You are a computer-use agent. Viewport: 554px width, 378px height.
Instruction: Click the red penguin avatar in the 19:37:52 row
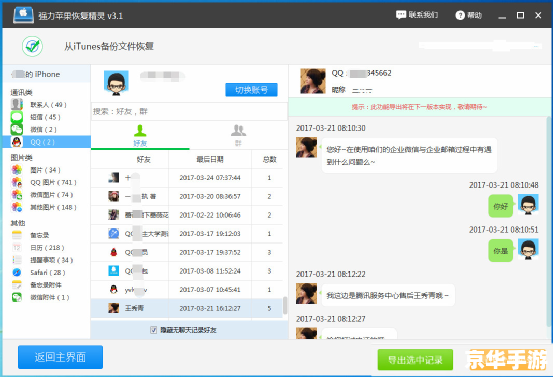[113, 252]
